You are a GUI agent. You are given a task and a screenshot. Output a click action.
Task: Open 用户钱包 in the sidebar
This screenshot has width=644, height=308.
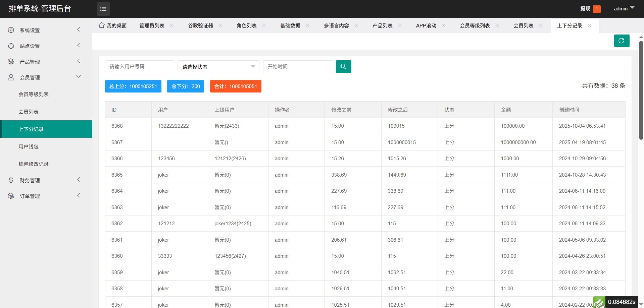(x=29, y=146)
